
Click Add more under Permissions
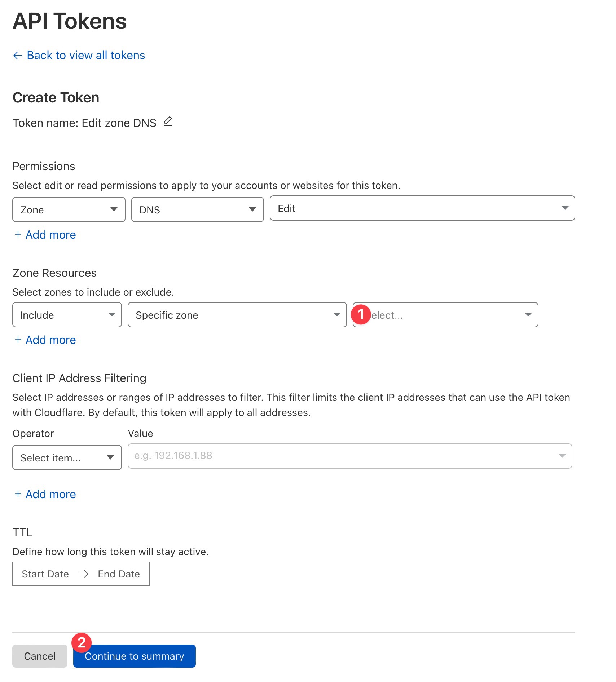(45, 235)
